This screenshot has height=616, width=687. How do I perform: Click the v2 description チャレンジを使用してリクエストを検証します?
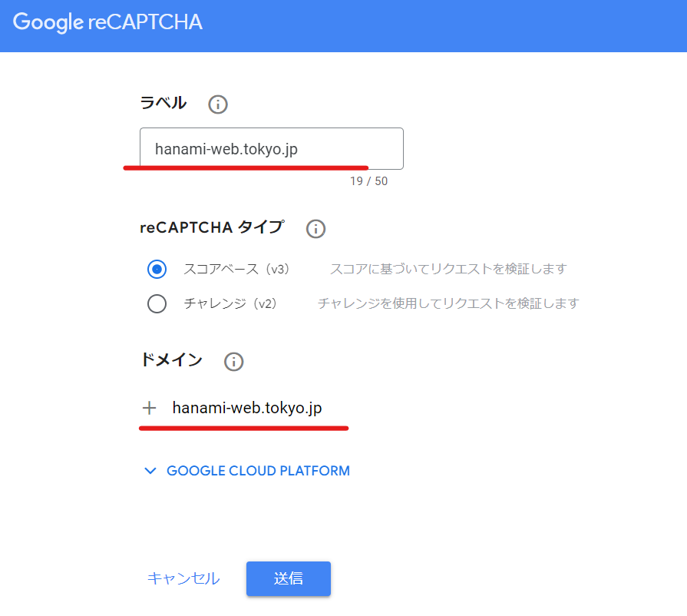point(448,303)
